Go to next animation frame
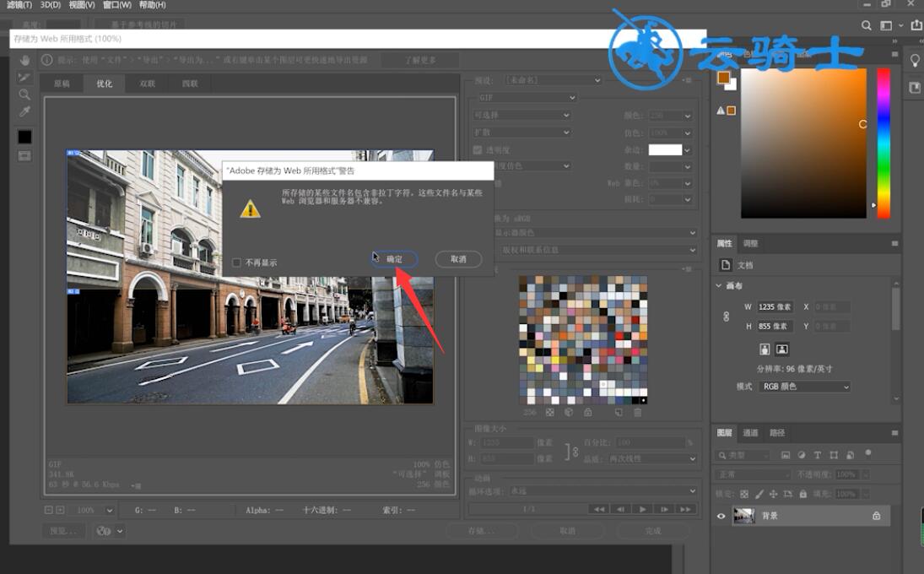 pos(664,509)
